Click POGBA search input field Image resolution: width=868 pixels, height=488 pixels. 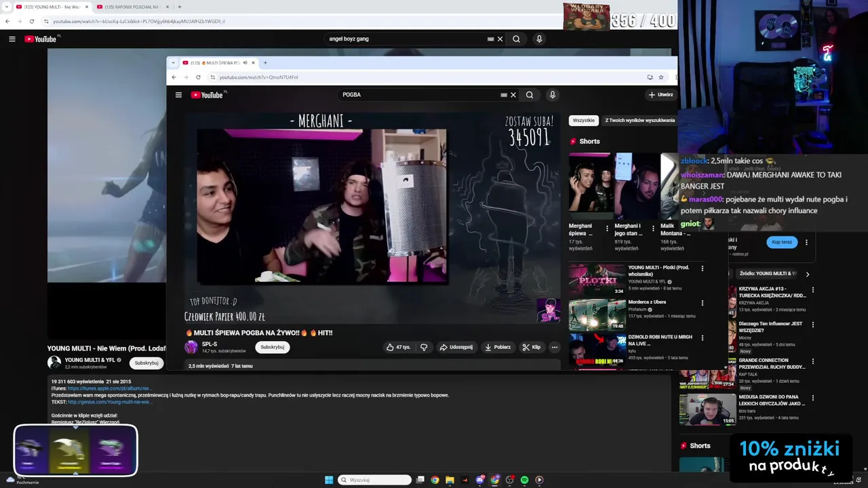[419, 95]
